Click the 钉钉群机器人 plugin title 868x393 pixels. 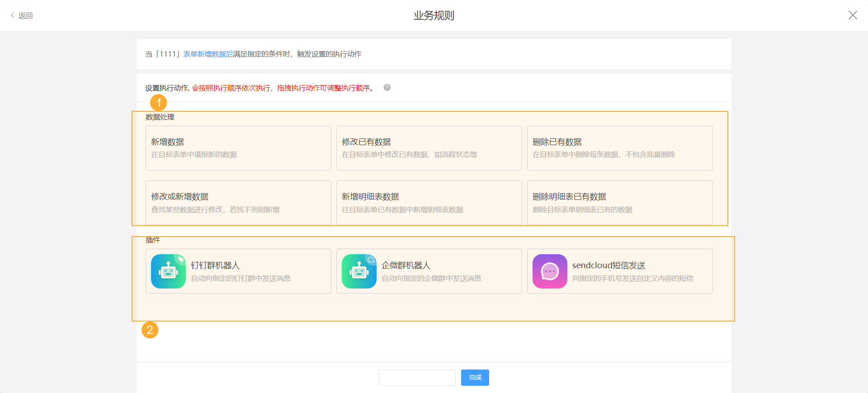[215, 265]
